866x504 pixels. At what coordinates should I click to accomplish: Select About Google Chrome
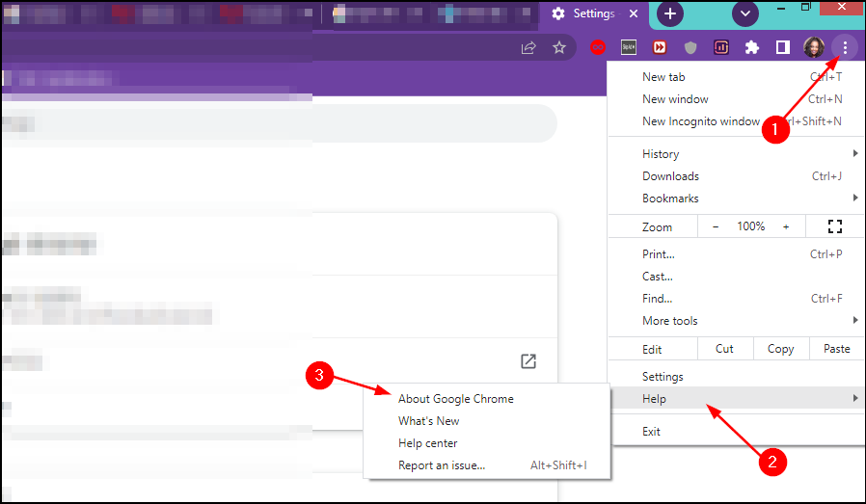(487, 399)
